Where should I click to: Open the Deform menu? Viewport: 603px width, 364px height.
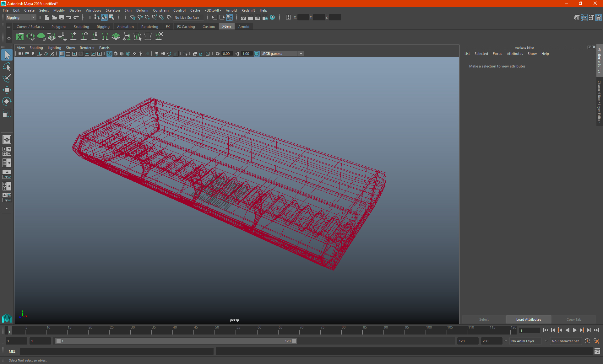point(142,10)
